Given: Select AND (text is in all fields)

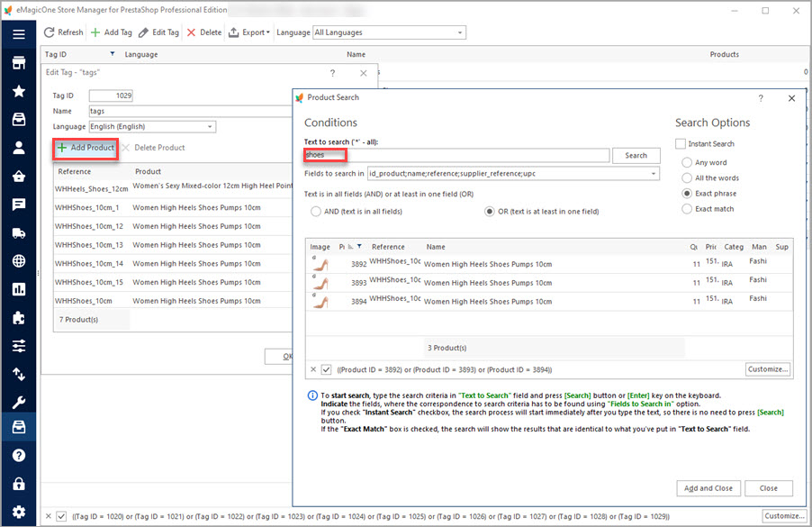Looking at the screenshot, I should (x=356, y=212).
